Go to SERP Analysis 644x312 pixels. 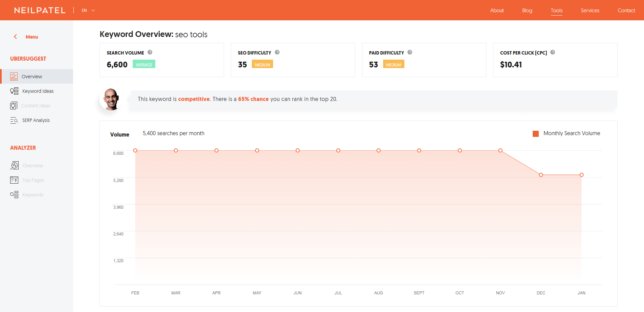pos(36,120)
